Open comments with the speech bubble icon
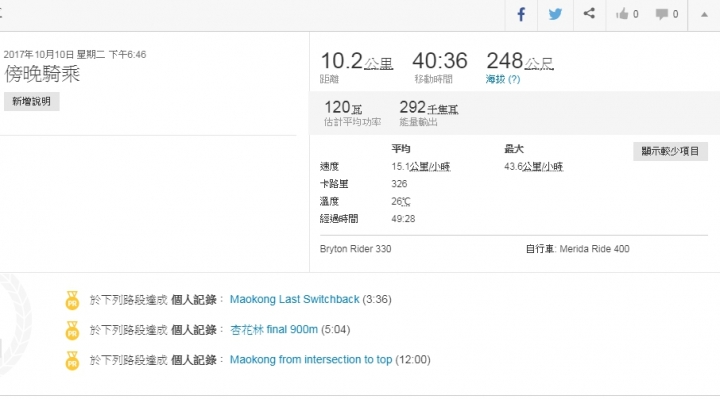Image resolution: width=720 pixels, height=399 pixels. point(667,14)
